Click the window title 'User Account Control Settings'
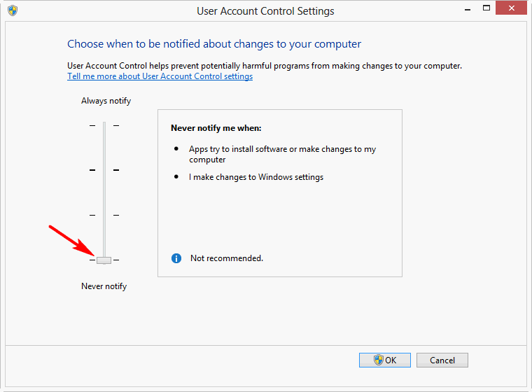This screenshot has width=532, height=392. tap(265, 11)
